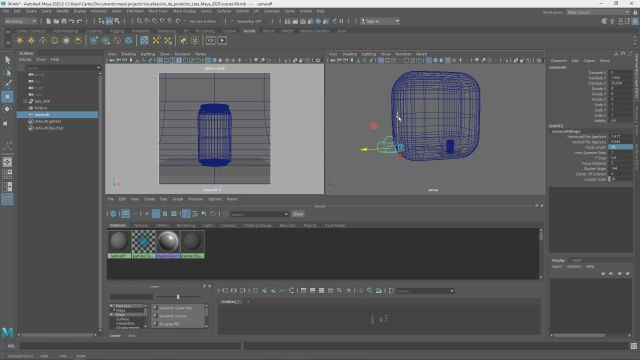640x360 pixels.
Task: Click the Layer Editor horizontal scrollbar
Action: coord(590,336)
